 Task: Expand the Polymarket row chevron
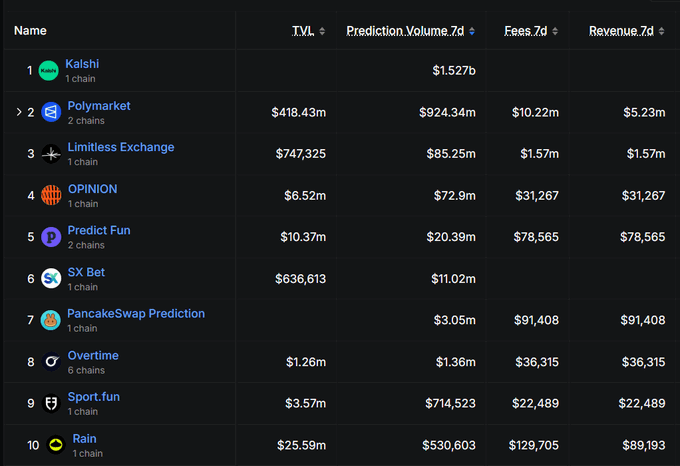coord(19,112)
